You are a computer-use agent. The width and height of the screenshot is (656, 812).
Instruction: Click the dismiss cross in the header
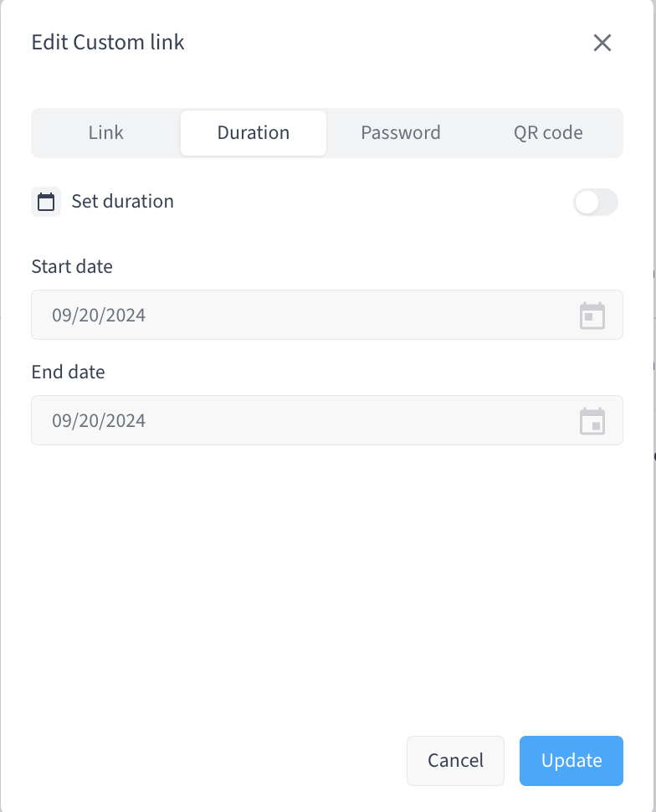602,43
